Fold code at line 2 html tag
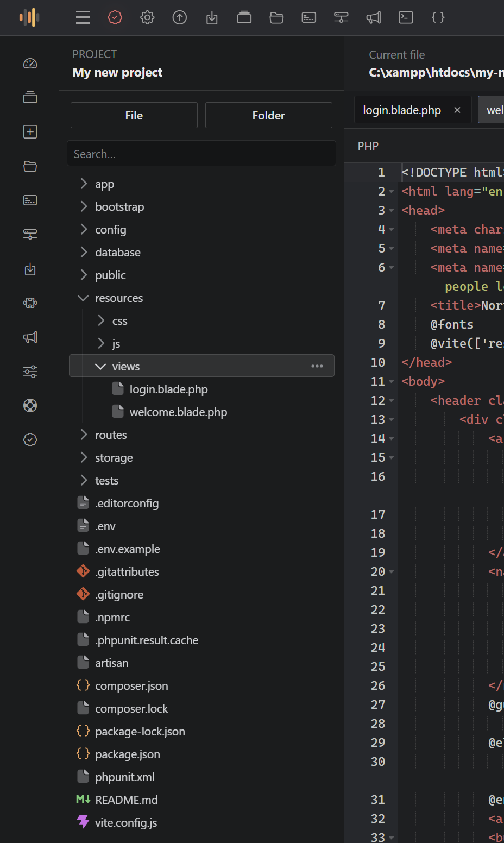The height and width of the screenshot is (843, 504). 392,192
